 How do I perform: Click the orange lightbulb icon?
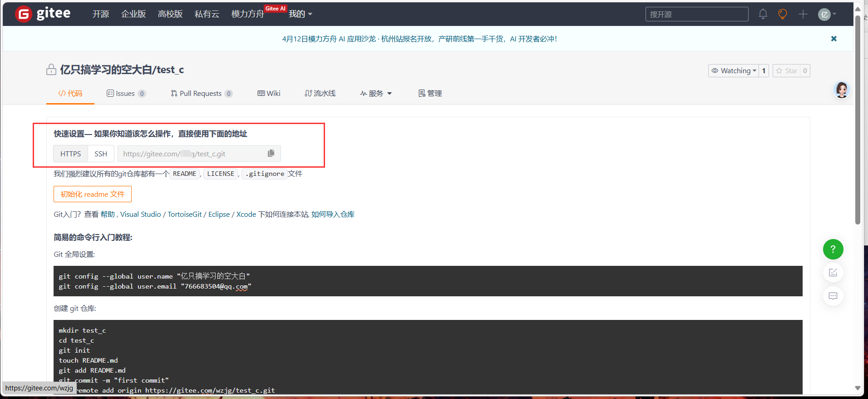tap(783, 14)
